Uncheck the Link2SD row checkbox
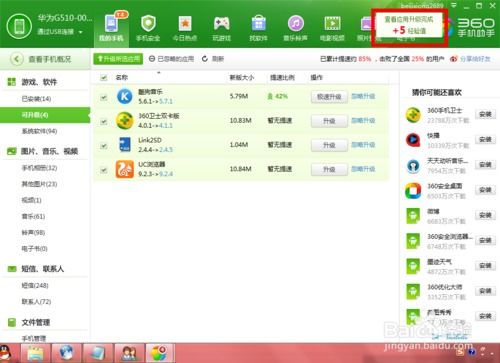This screenshot has width=500, height=363. click(x=104, y=146)
